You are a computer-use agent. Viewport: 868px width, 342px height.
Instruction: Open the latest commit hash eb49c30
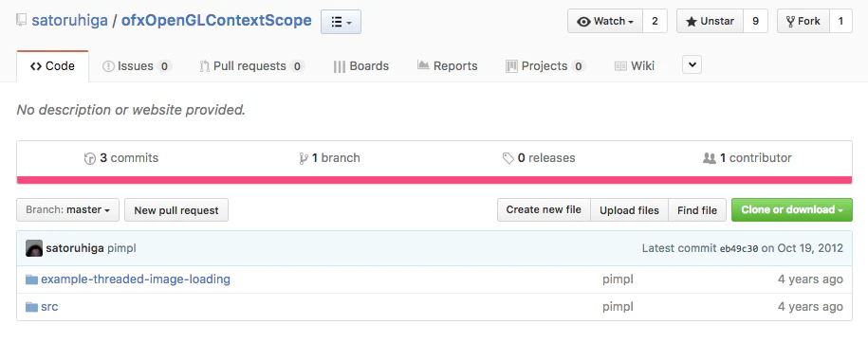tap(739, 248)
